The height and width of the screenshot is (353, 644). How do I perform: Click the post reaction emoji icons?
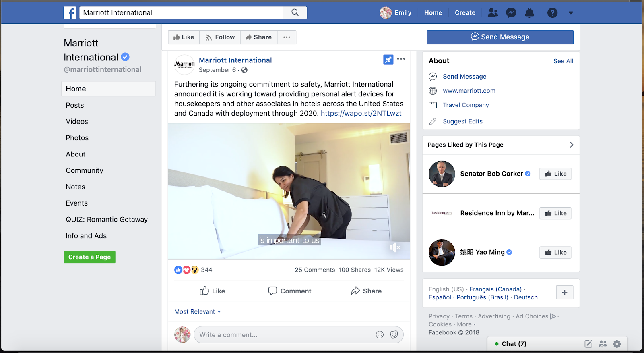click(x=187, y=270)
